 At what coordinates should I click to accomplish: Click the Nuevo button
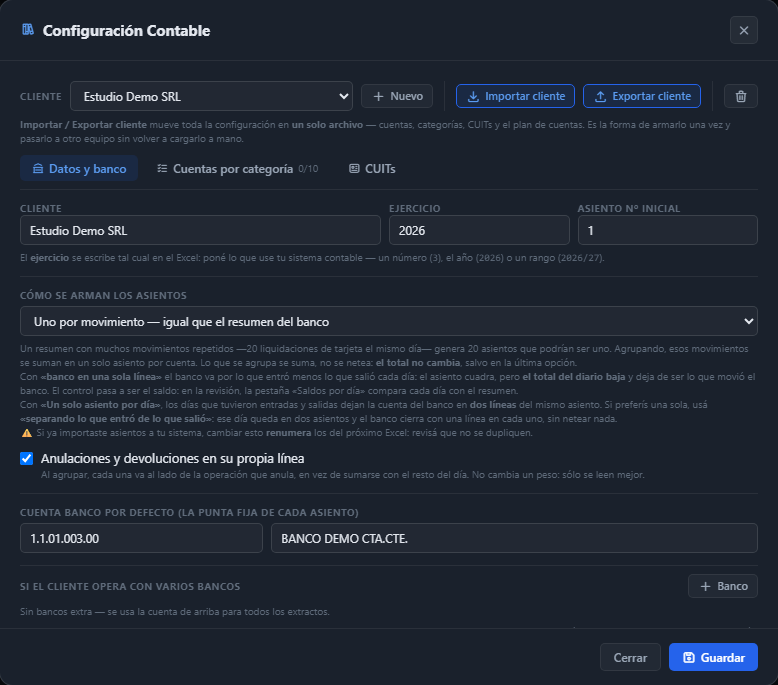397,96
